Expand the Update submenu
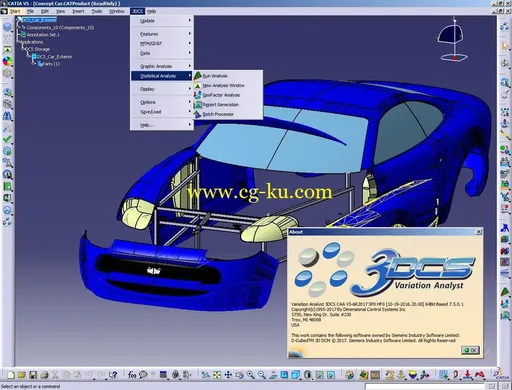Viewport: 512px width, 390px height. pos(162,21)
